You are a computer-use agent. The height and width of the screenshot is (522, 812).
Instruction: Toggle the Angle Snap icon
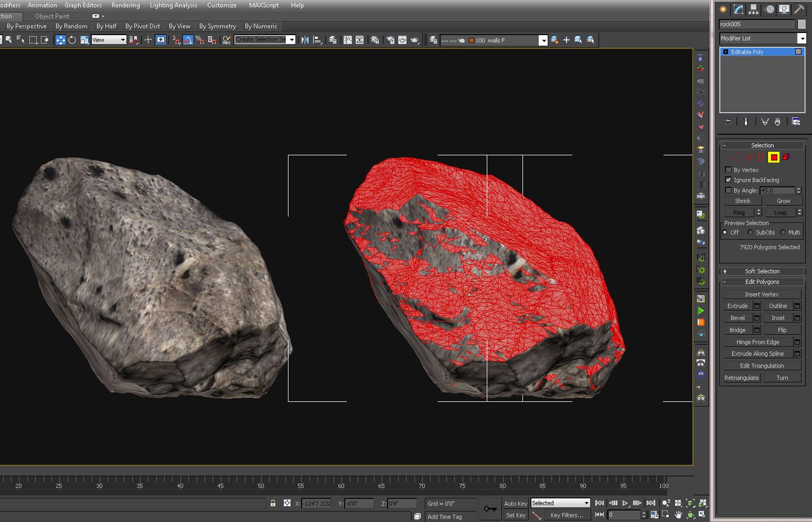(x=188, y=40)
